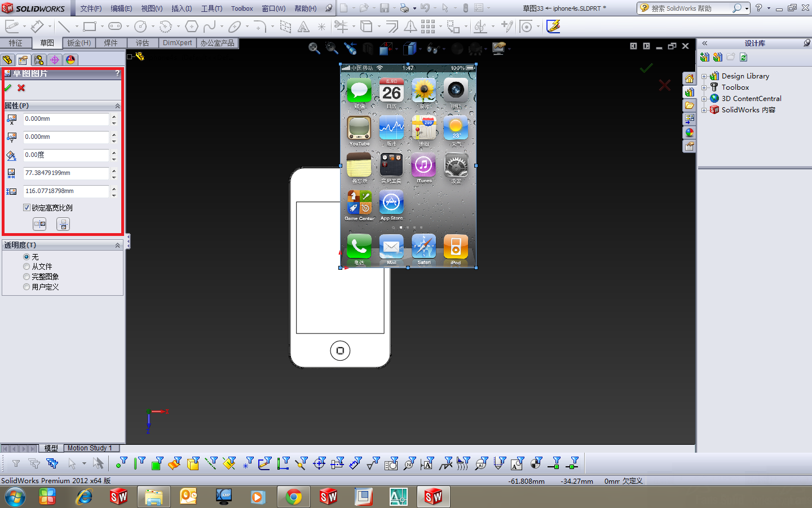Switch to the 评估 tab
This screenshot has height=508, width=812.
142,43
